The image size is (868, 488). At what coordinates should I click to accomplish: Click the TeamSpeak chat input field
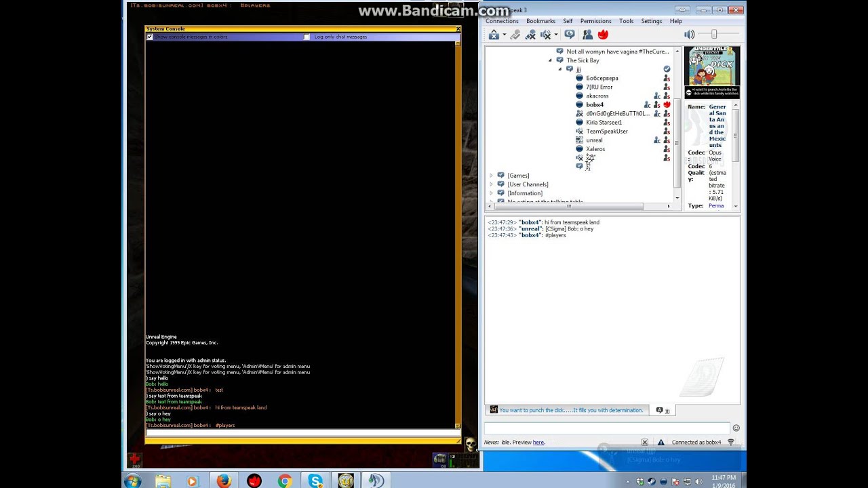point(607,428)
